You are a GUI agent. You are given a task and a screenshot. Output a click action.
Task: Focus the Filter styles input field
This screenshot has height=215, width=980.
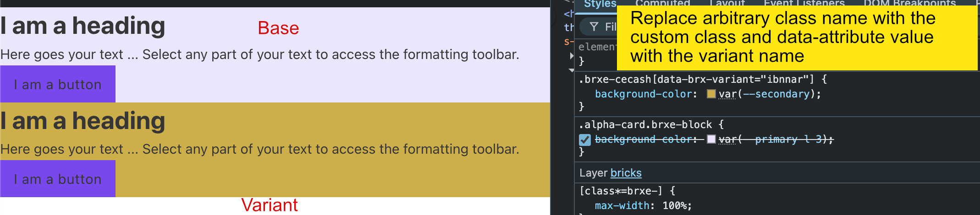[611, 27]
